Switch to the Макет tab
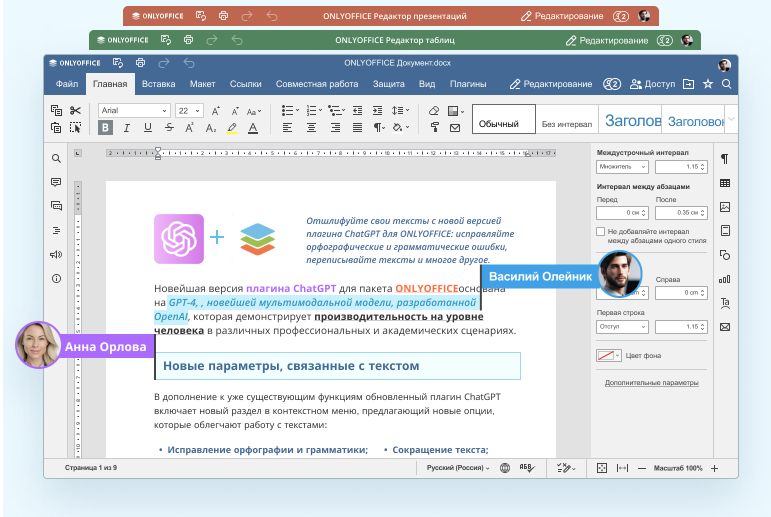This screenshot has height=517, width=771. click(x=203, y=84)
